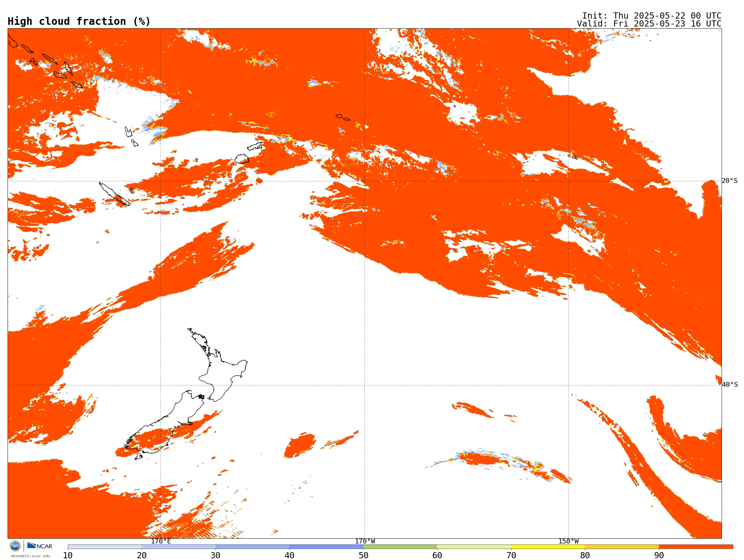Click the colorbar tick label 40
This screenshot has width=744, height=560.
click(290, 556)
